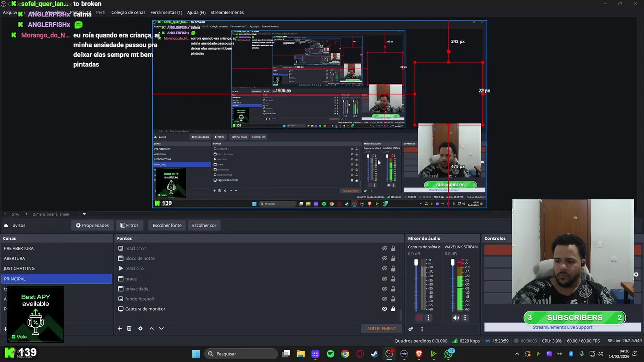The image size is (644, 362).
Task: Unlock the Captura de monitor source
Action: tap(393, 309)
